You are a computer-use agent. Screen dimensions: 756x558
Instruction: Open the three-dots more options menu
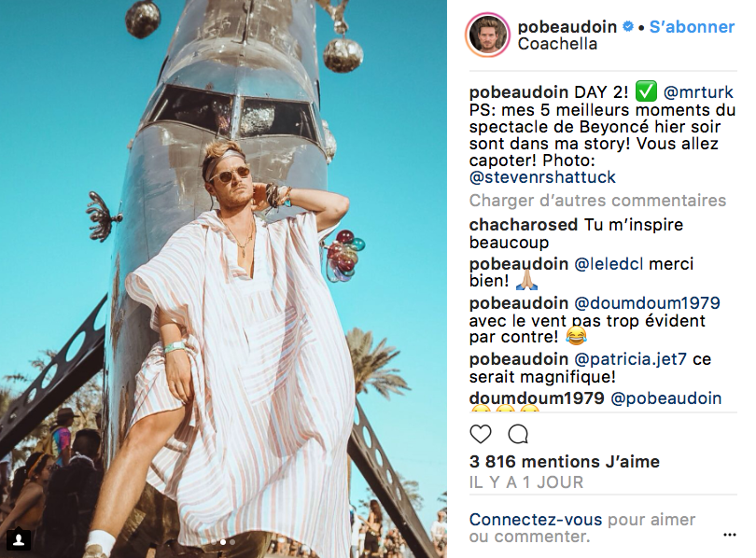[x=730, y=535]
